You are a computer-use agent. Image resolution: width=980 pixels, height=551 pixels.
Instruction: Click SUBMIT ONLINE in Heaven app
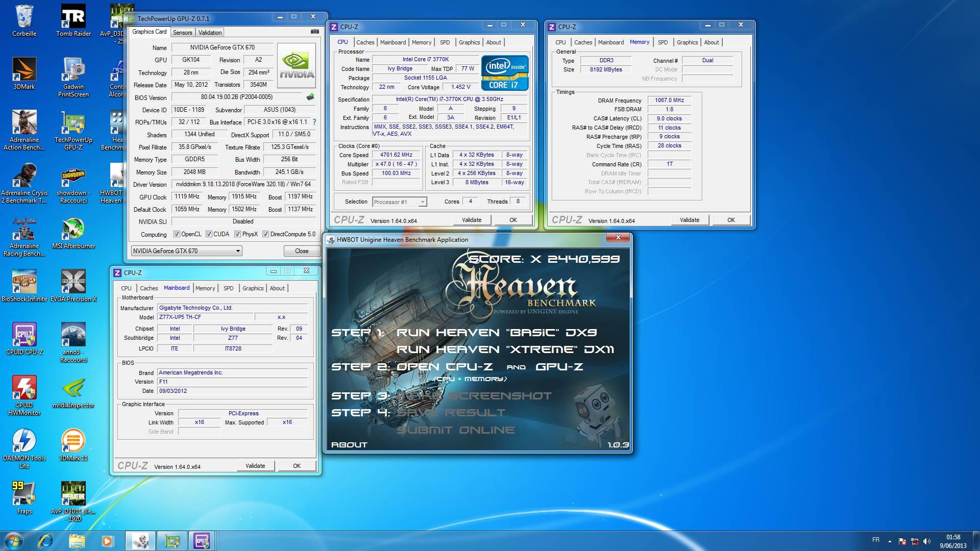455,430
